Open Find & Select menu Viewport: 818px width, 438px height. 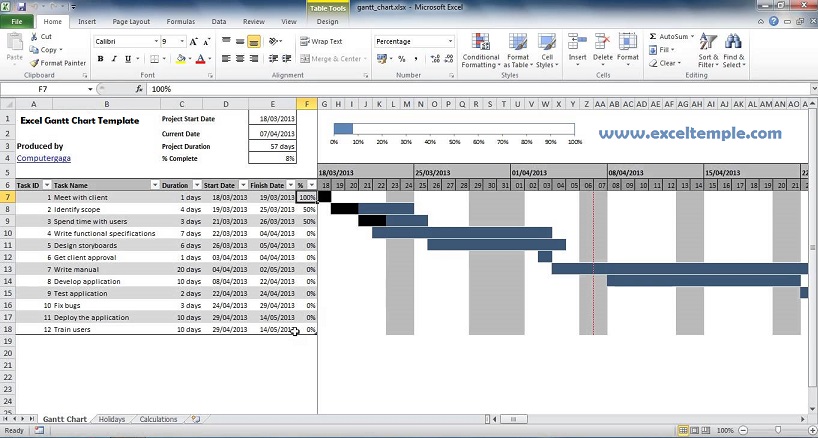click(733, 51)
